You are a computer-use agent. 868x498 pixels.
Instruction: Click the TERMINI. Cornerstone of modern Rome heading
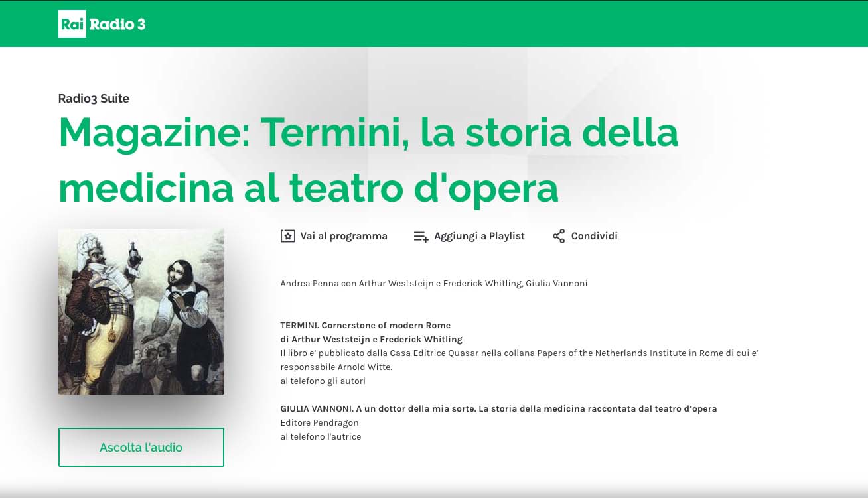pyautogui.click(x=365, y=325)
